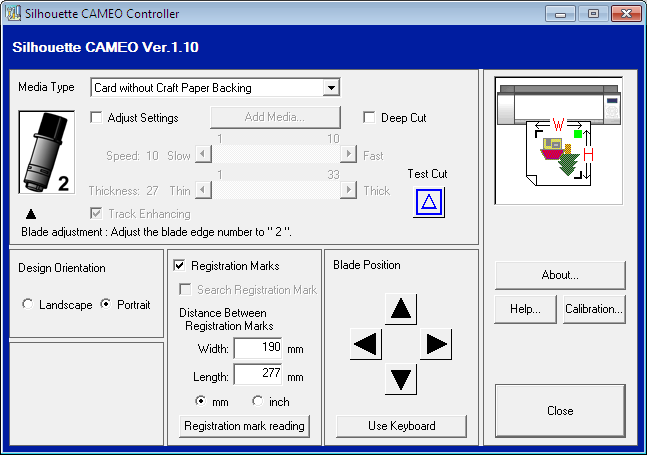Image resolution: width=647 pixels, height=455 pixels.
Task: Maximize the Silhouette CAMEO Controller window
Action: point(593,14)
